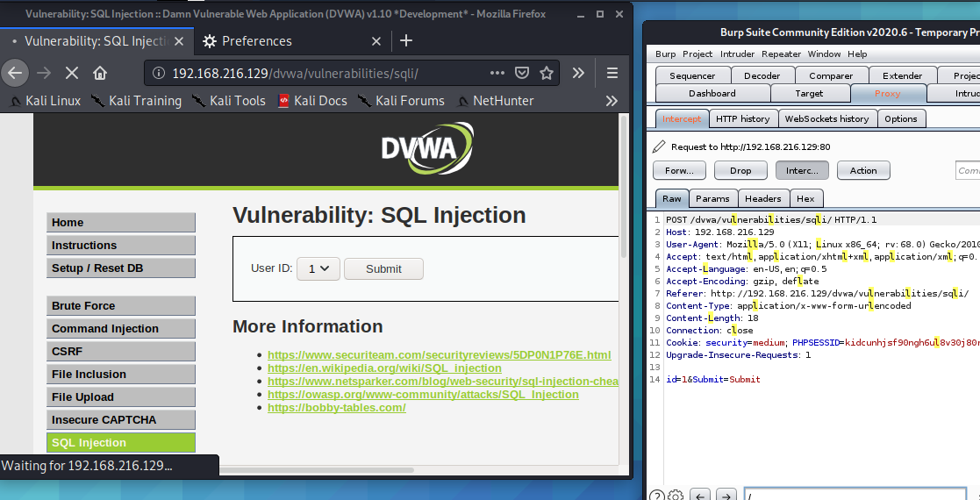This screenshot has height=500, width=980.
Task: Forward intercepted request in Burp
Action: coord(679,171)
